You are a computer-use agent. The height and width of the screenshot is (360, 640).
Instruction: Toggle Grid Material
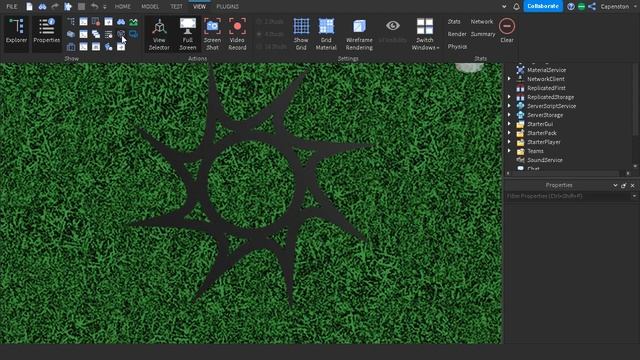[326, 34]
